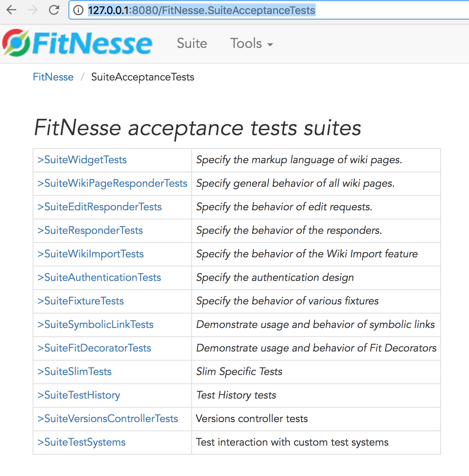Open the SuiteSlimTests link
Viewport: 469px width, 476px height.
pos(74,372)
